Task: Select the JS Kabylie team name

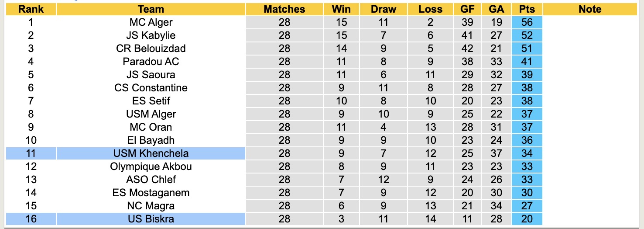Action: click(x=151, y=35)
